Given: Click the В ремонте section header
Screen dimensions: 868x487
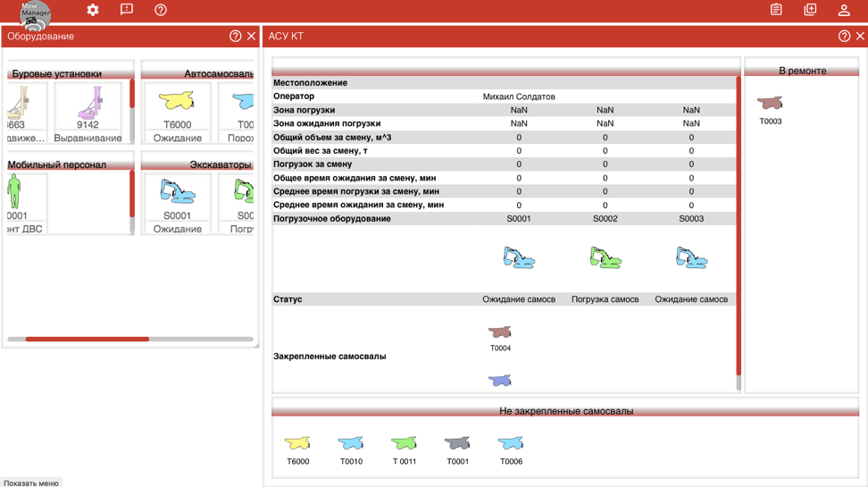Looking at the screenshot, I should point(802,71).
